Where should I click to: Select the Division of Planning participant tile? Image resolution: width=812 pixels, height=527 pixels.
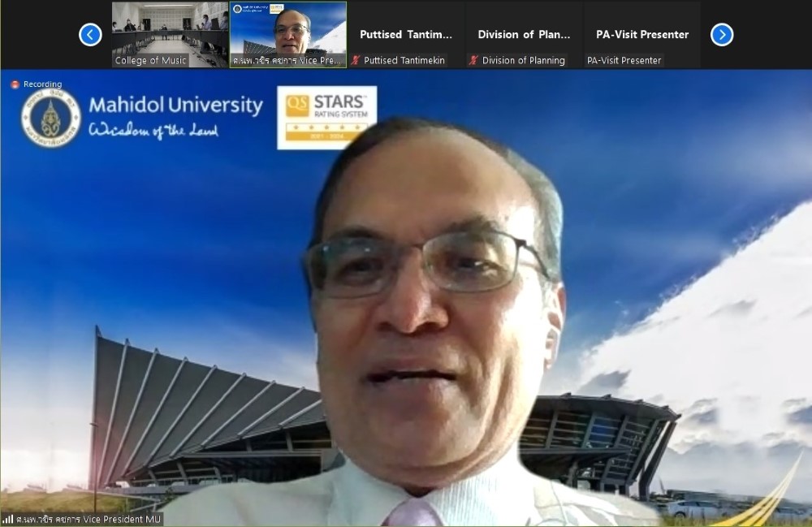pos(524,35)
